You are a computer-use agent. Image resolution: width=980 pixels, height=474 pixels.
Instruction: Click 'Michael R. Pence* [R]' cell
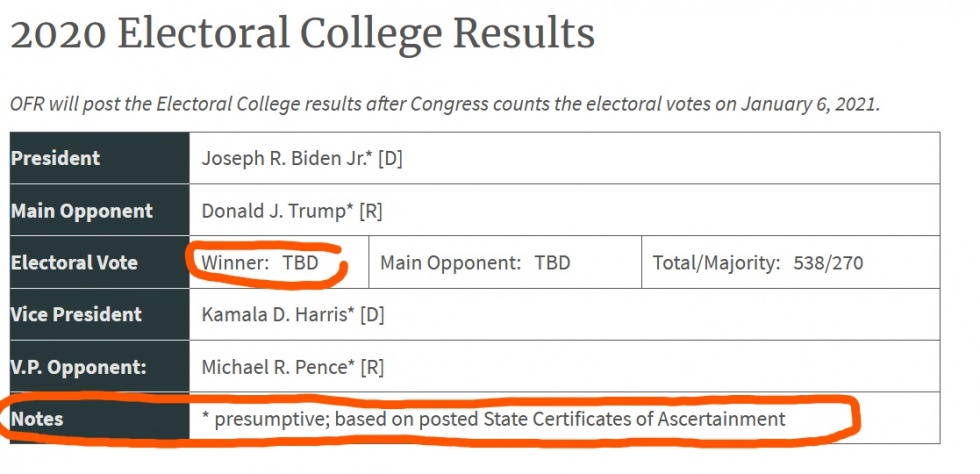tap(294, 367)
